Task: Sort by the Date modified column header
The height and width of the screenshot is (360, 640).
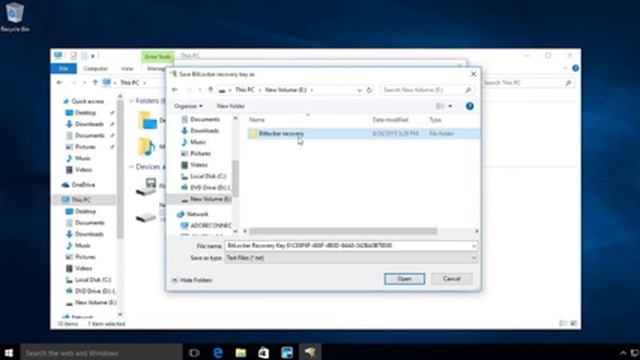Action: 390,120
